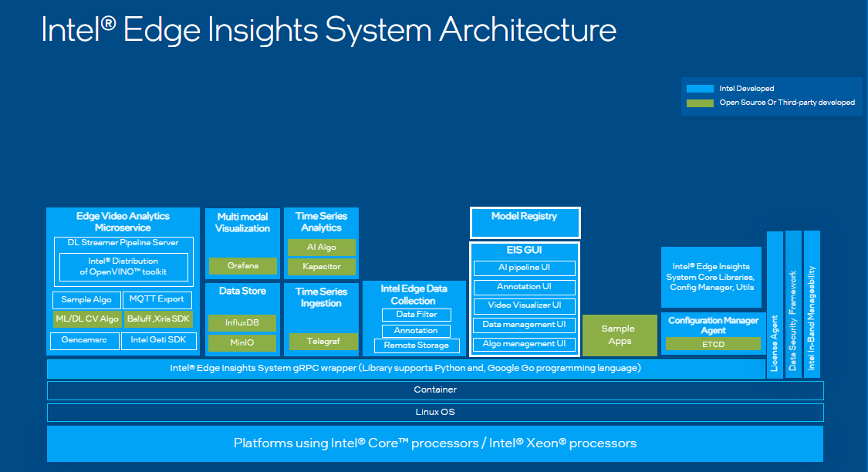The image size is (868, 472).
Task: Select the Intel Developed legend label
Action: pyautogui.click(x=746, y=89)
